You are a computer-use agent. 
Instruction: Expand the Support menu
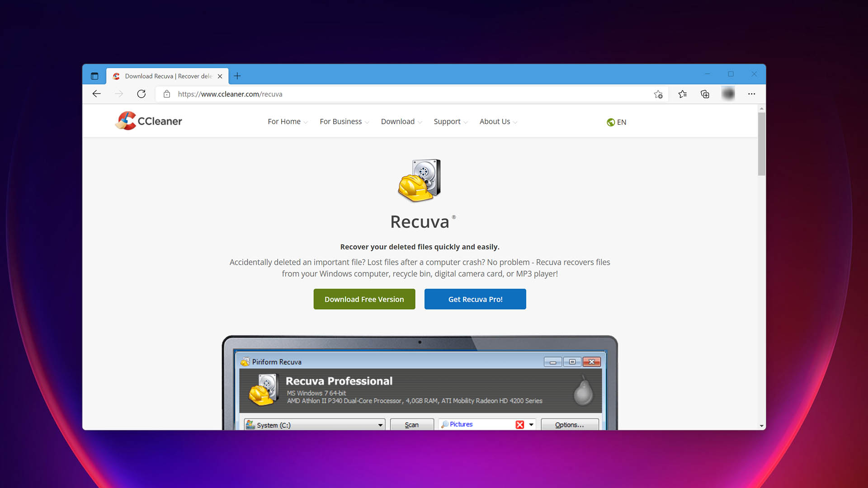point(451,122)
